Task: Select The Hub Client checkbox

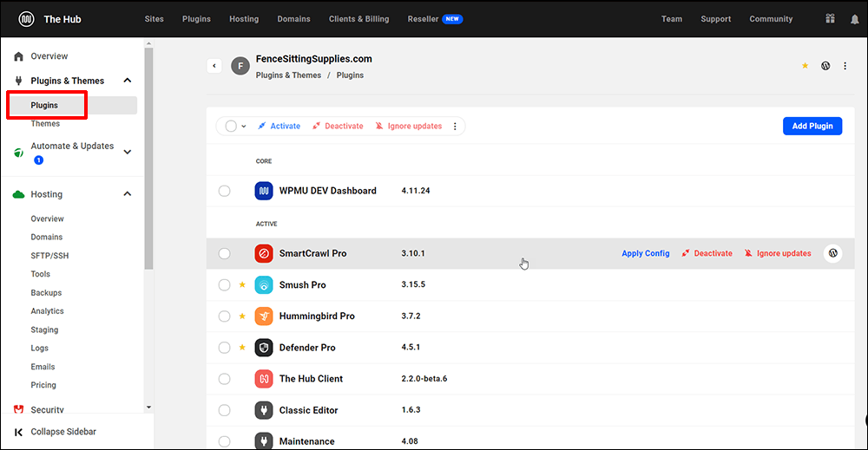Action: coord(224,379)
